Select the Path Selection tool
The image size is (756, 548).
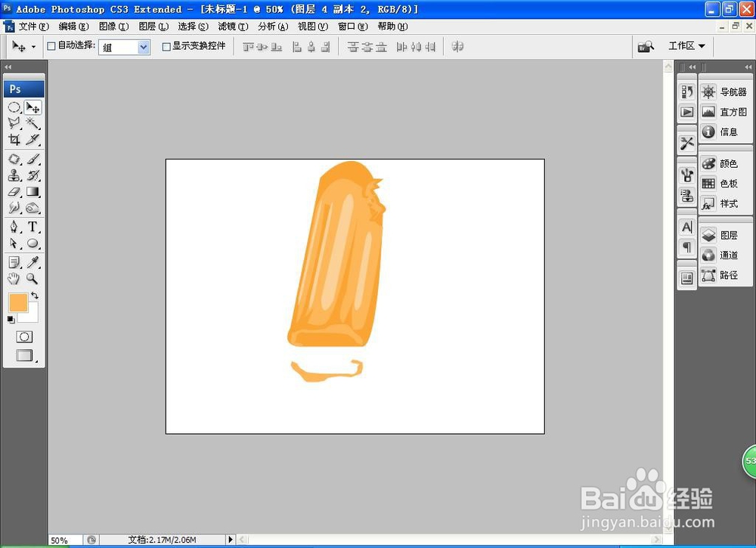pyautogui.click(x=14, y=243)
